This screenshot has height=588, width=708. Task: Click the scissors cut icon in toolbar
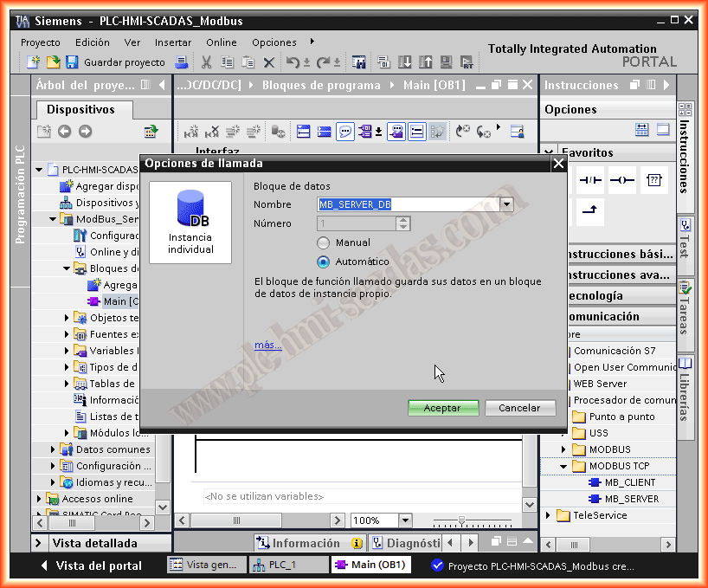[x=206, y=62]
